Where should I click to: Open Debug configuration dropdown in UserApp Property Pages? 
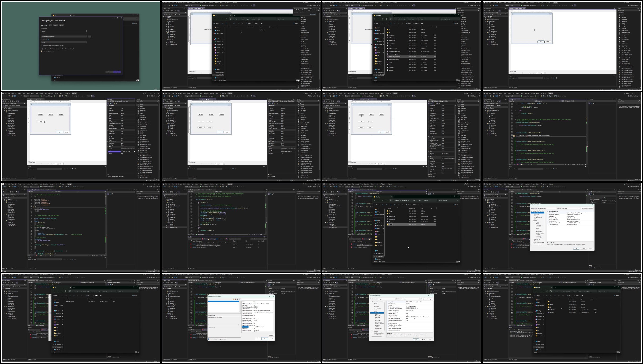pos(386,299)
